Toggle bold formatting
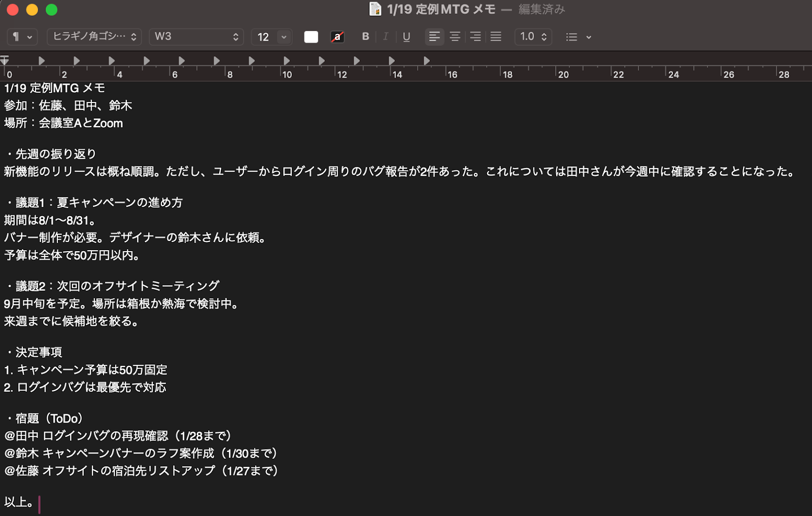This screenshot has height=516, width=812. [x=365, y=37]
